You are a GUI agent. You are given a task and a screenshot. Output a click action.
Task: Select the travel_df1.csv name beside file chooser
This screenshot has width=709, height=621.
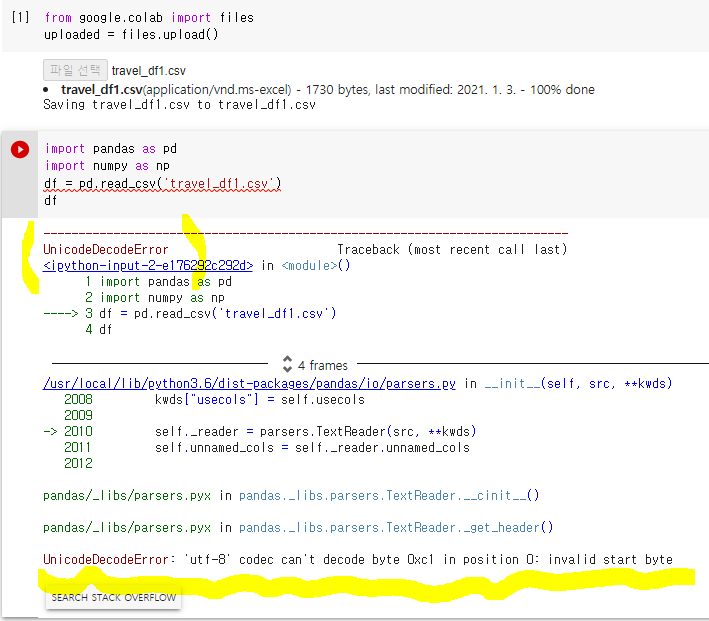148,71
